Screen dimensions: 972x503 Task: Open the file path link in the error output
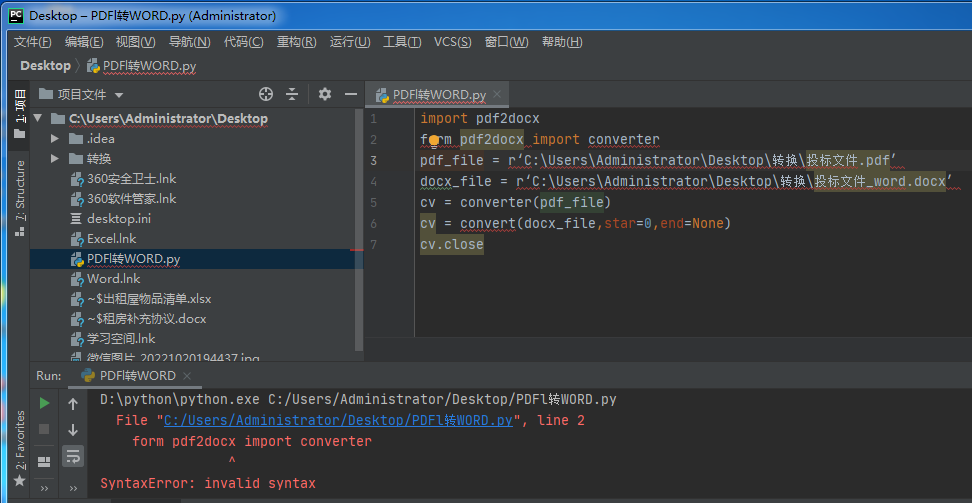tap(338, 421)
